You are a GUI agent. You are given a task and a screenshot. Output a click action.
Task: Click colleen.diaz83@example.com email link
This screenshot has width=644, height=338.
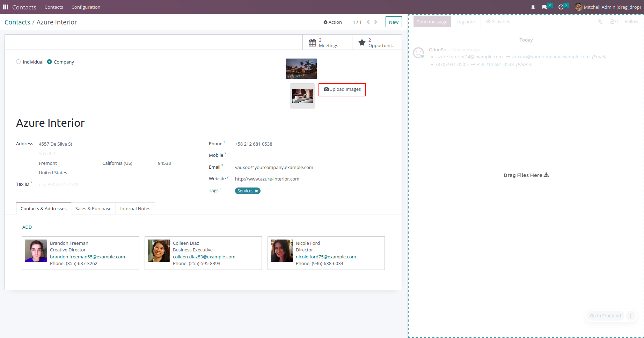click(204, 257)
